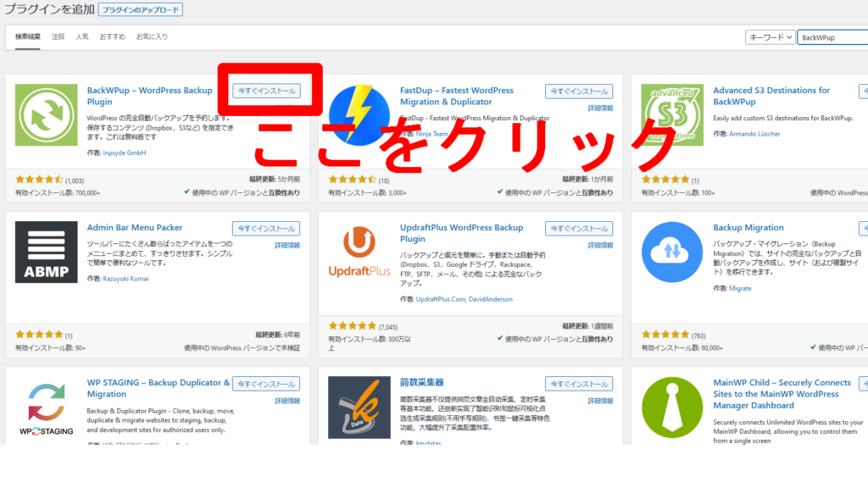The image size is (868, 488).
Task: Install the BackWPup plugin now
Action: click(x=266, y=91)
